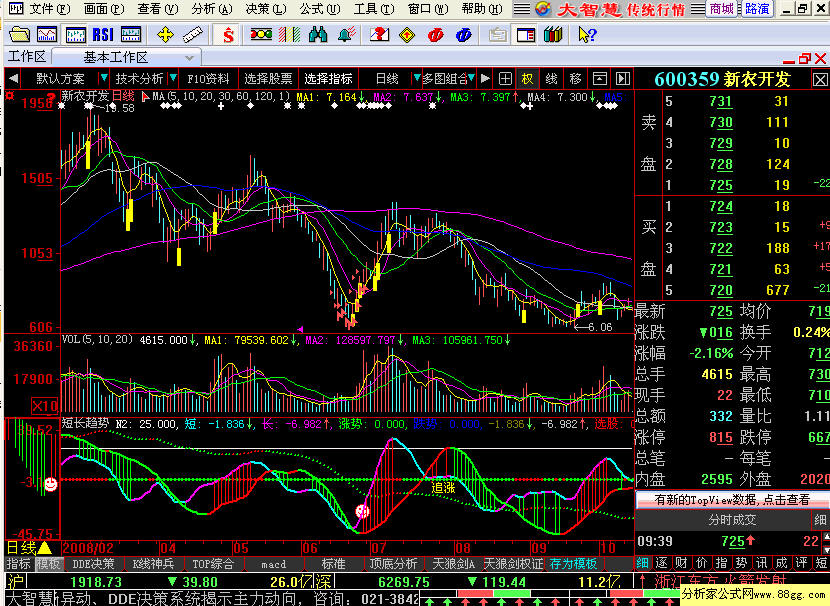Click the 有新的TopView数据 notification link
This screenshot has width=830, height=606.
(x=732, y=500)
